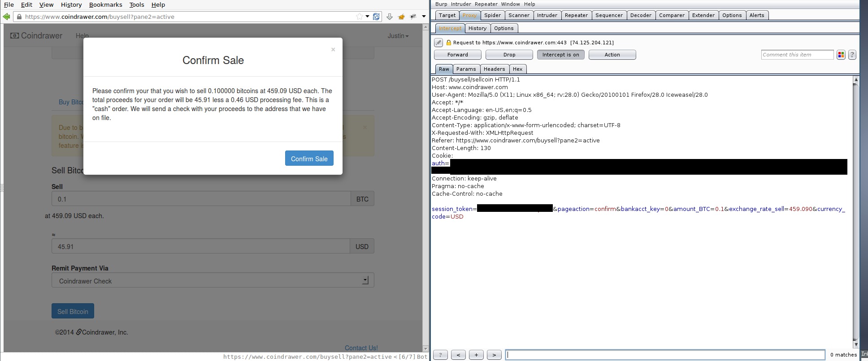The image size is (868, 361).
Task: Toggle the Intercept is on button
Action: coord(561,55)
